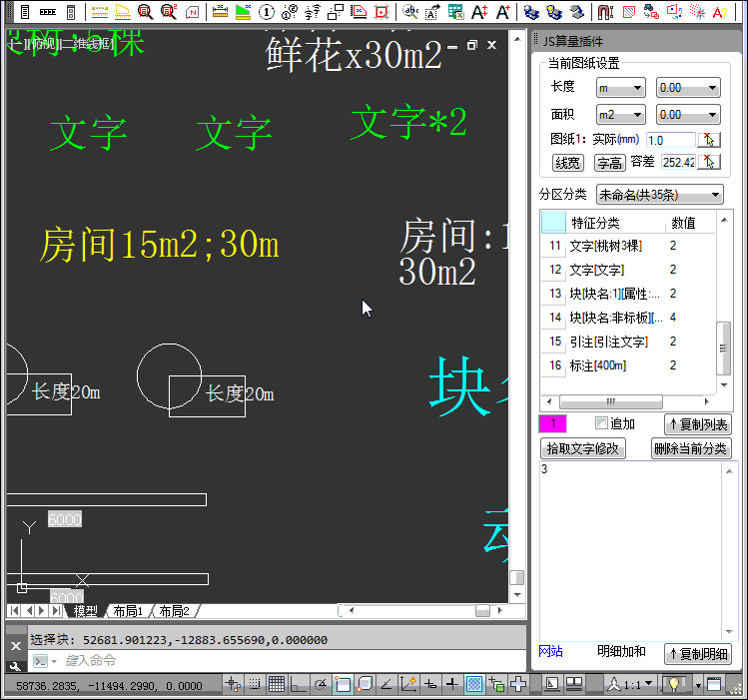Switch to the 布局2 layout tab
The width and height of the screenshot is (748, 700).
tap(173, 611)
